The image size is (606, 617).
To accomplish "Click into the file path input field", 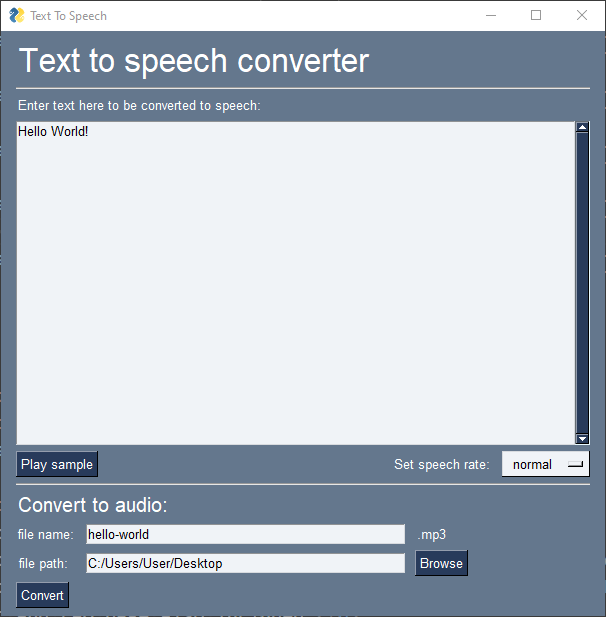I will click(245, 563).
